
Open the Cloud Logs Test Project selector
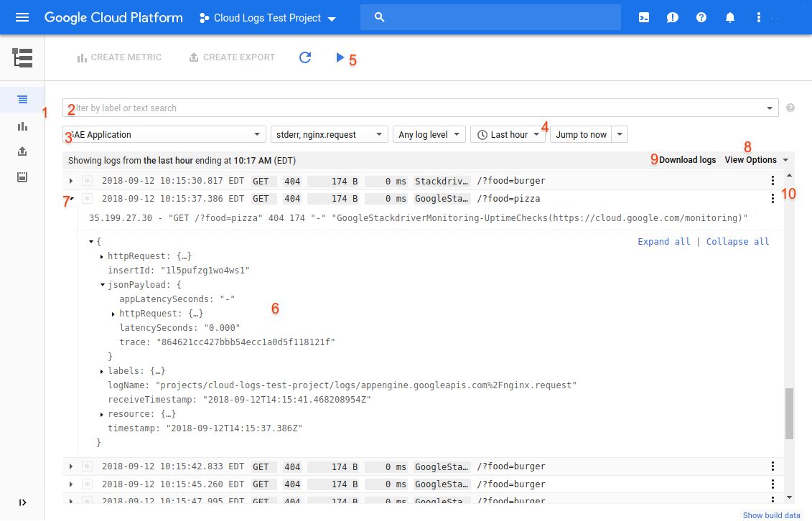point(267,18)
